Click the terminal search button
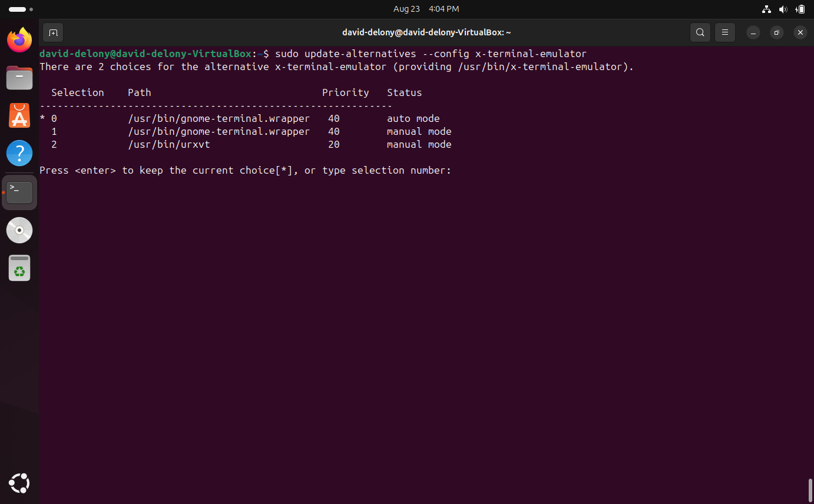Image resolution: width=814 pixels, height=504 pixels. coord(700,32)
